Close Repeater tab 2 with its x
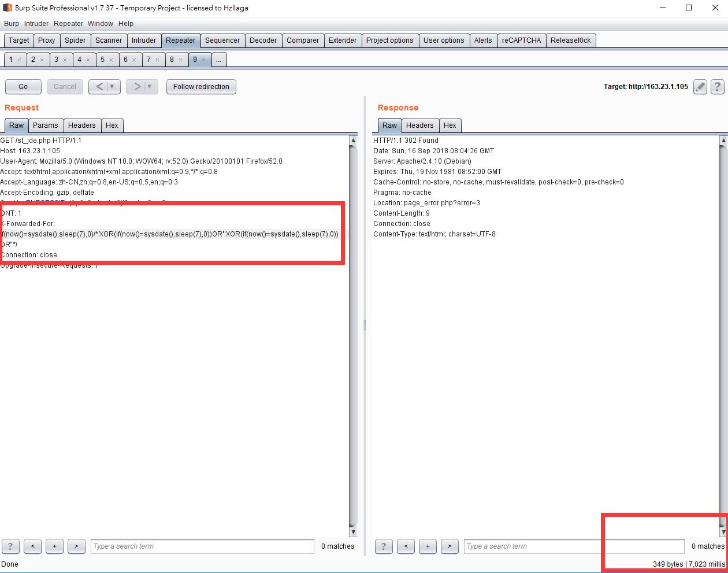 (x=42, y=60)
